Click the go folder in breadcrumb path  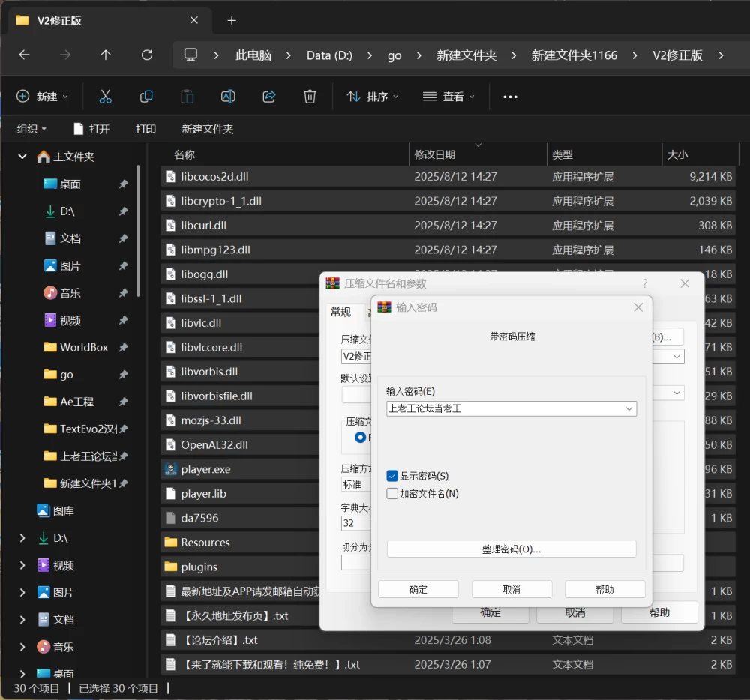point(394,55)
